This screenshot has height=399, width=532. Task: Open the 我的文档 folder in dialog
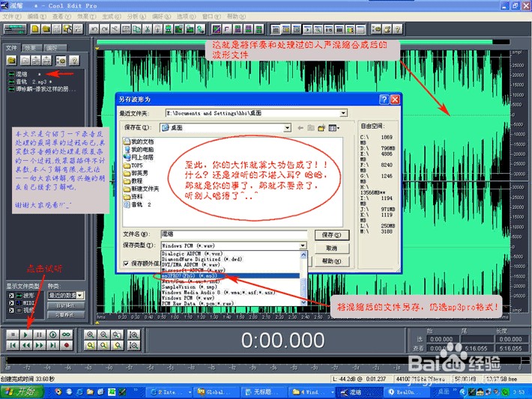(x=139, y=141)
